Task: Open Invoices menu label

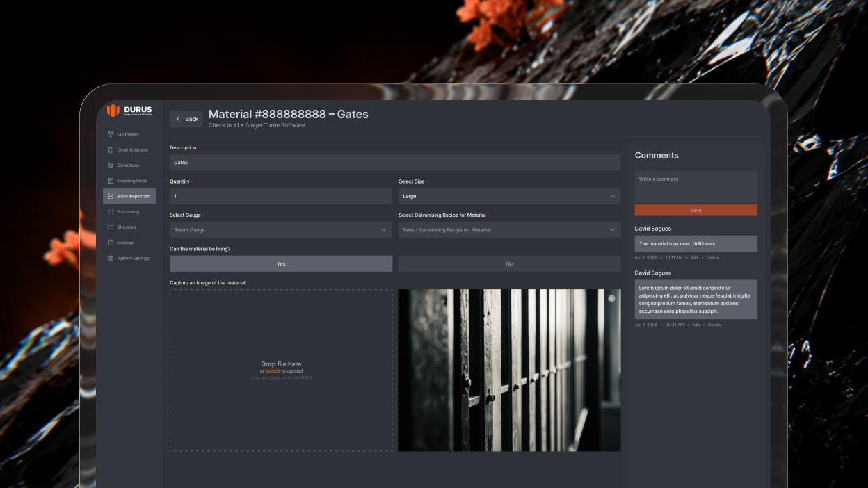Action: point(125,243)
